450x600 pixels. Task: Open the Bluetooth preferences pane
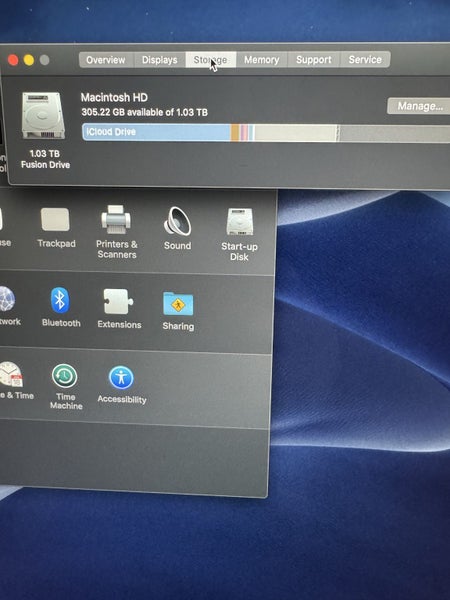[60, 307]
